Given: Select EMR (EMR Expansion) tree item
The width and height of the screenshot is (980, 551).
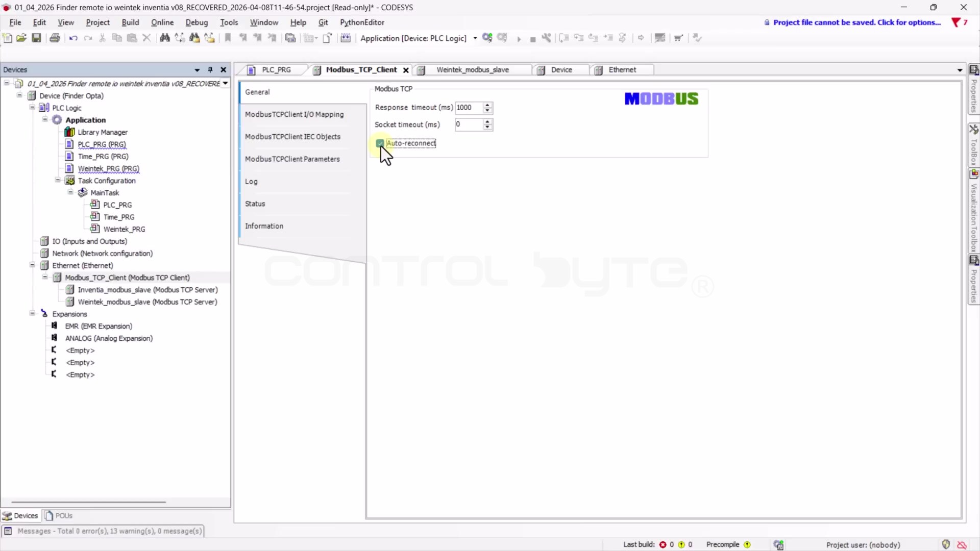Looking at the screenshot, I should tap(99, 326).
